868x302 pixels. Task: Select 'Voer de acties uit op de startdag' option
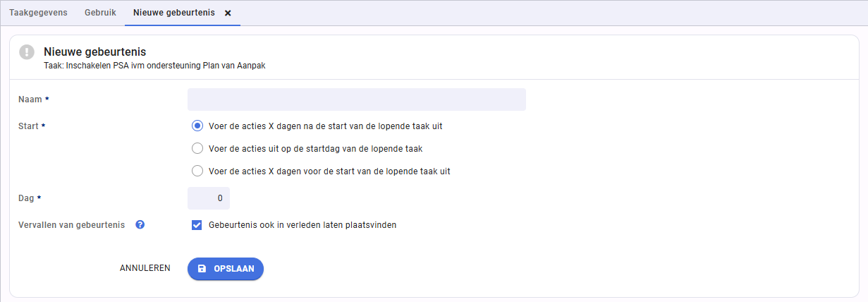197,149
